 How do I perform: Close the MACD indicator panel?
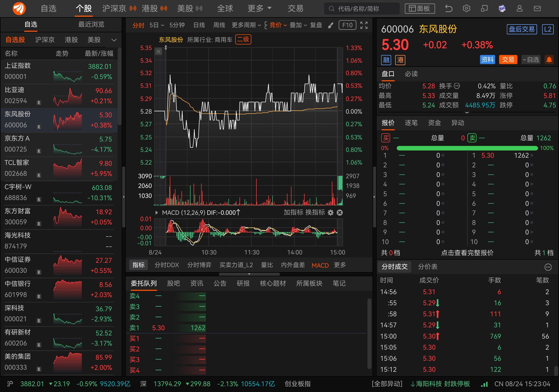point(340,213)
